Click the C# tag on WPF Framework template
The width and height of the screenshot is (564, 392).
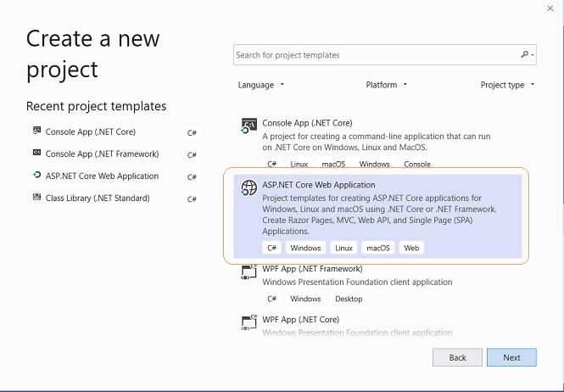tap(271, 299)
